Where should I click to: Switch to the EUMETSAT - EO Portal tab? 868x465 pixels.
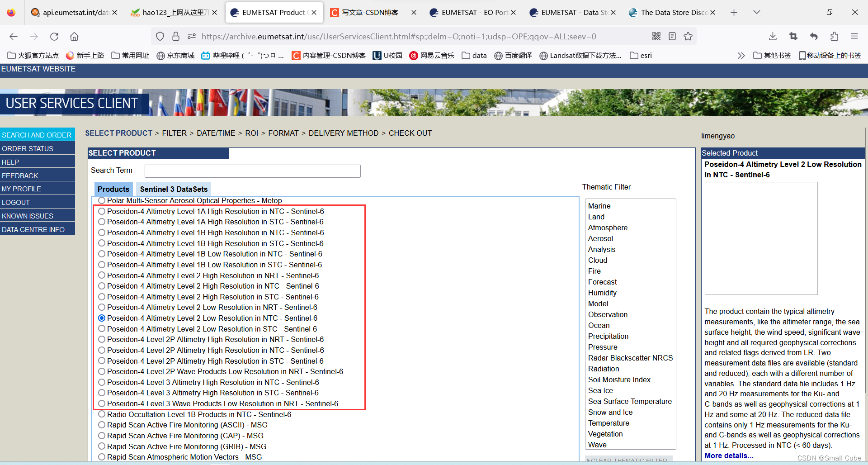[472, 13]
